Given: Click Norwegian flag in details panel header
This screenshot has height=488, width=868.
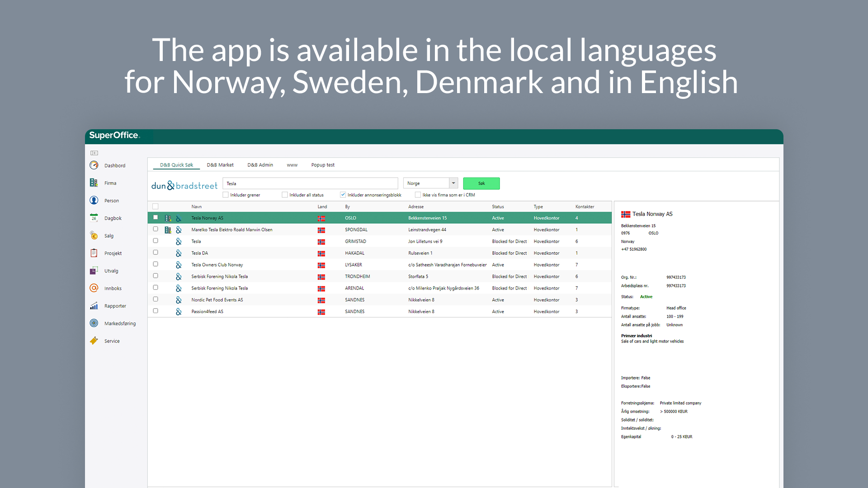Looking at the screenshot, I should [x=626, y=214].
